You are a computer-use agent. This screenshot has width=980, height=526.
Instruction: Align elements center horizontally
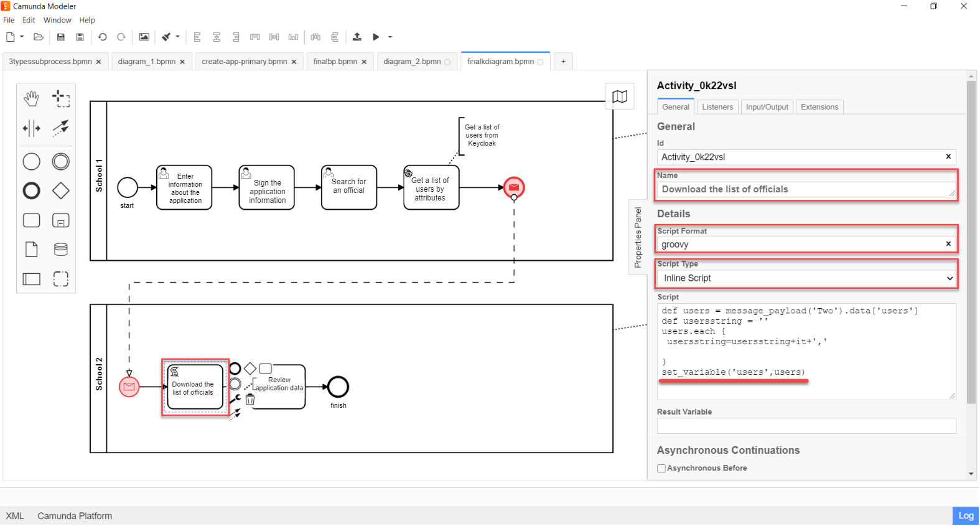(217, 37)
